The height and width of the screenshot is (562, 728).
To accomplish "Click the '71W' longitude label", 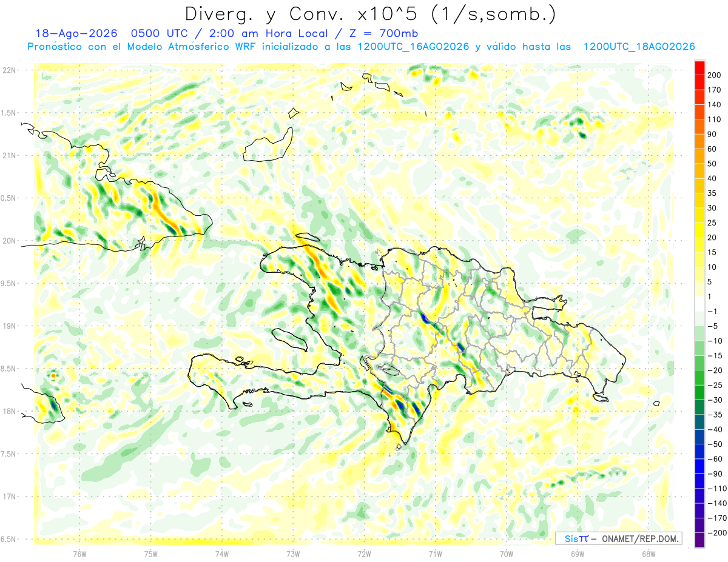I will tap(435, 554).
